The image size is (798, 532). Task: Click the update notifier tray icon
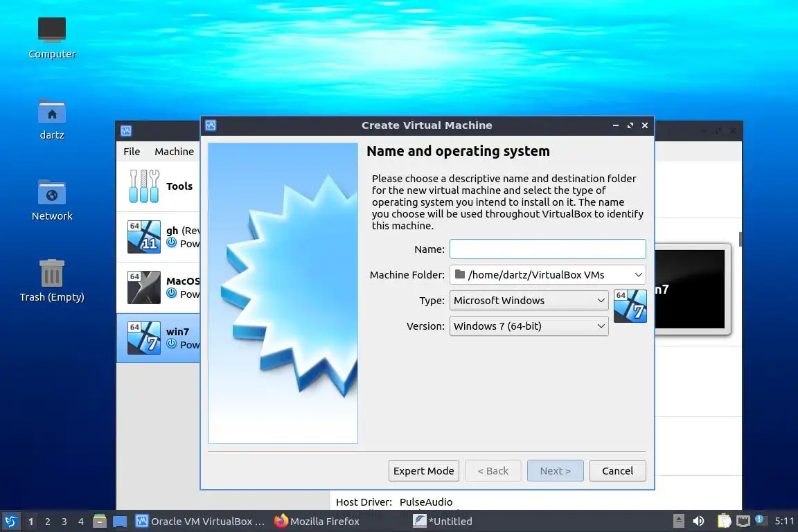point(759,520)
